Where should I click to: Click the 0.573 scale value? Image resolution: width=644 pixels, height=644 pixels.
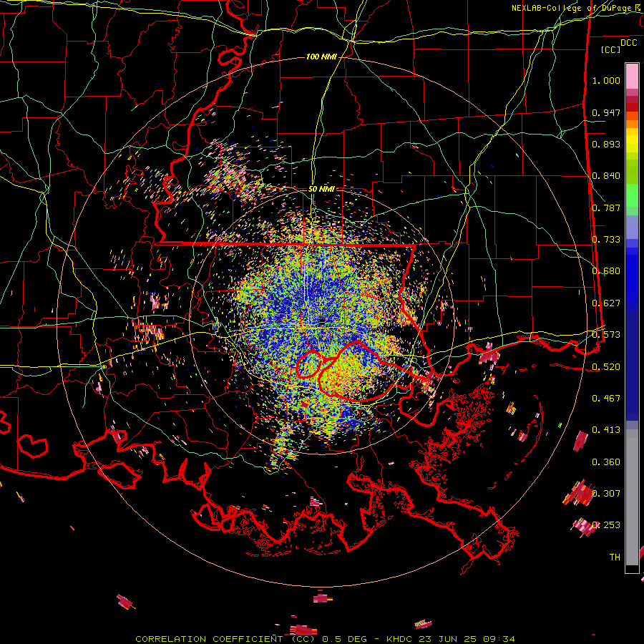606,335
